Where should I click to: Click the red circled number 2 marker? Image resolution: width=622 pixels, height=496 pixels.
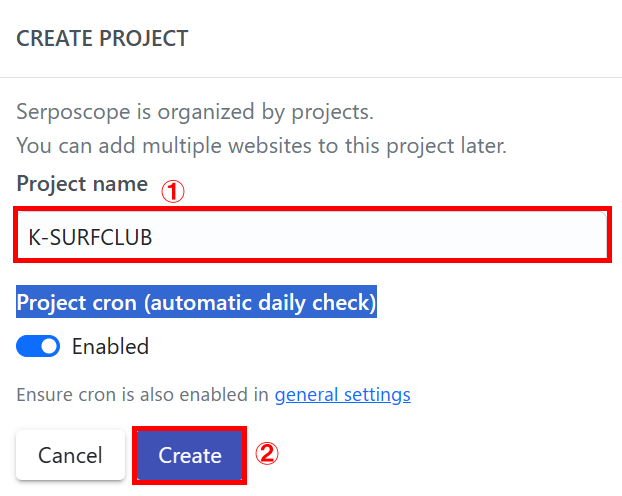click(265, 455)
